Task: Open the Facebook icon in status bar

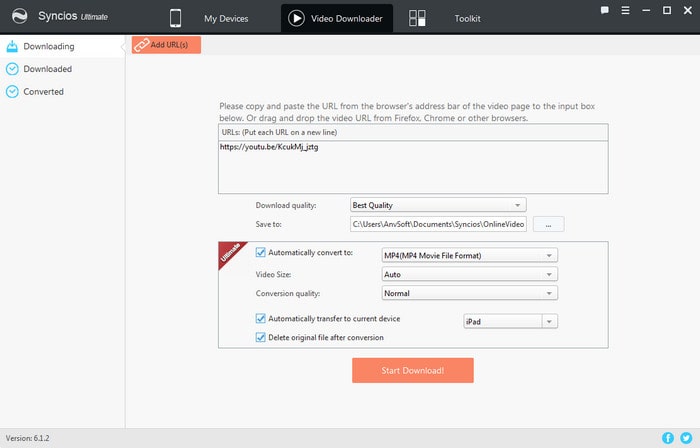Action: 668,438
